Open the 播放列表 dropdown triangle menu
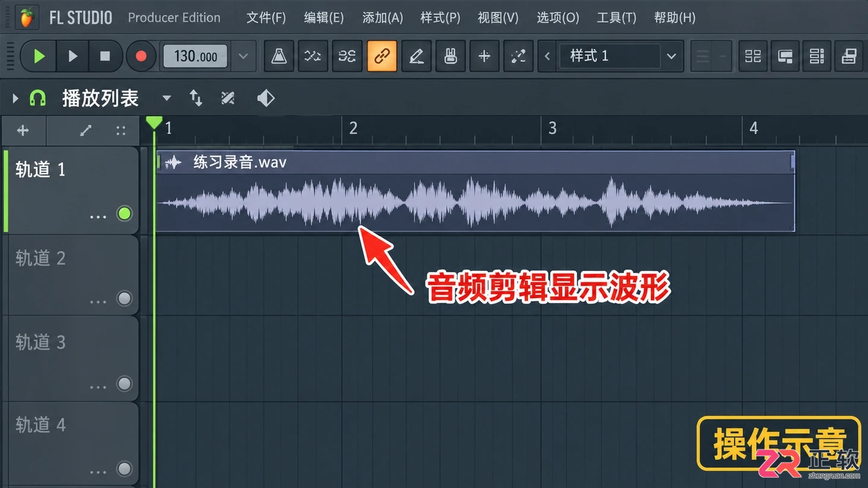Image resolution: width=868 pixels, height=488 pixels. tap(167, 98)
